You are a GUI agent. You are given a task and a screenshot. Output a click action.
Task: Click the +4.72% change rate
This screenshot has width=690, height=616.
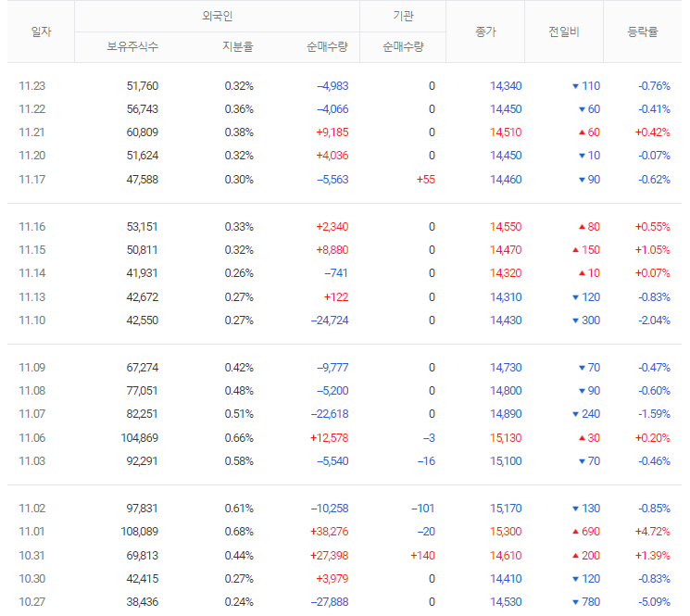pos(653,532)
